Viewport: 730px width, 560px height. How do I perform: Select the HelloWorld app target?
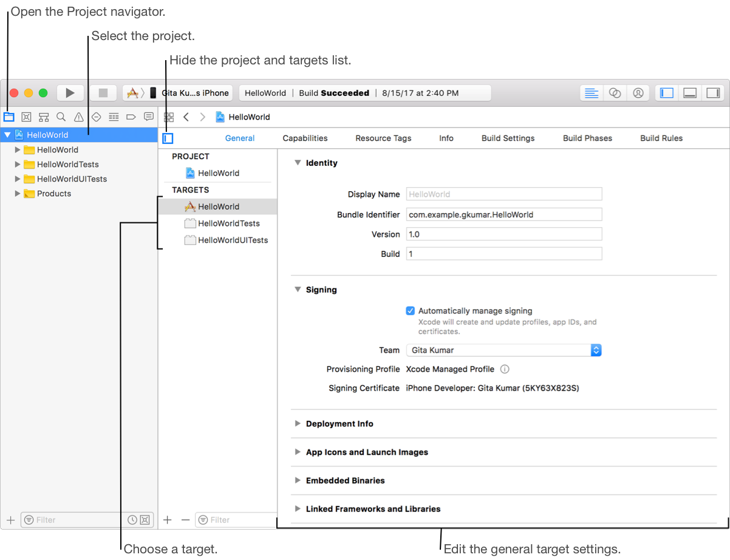pyautogui.click(x=217, y=207)
